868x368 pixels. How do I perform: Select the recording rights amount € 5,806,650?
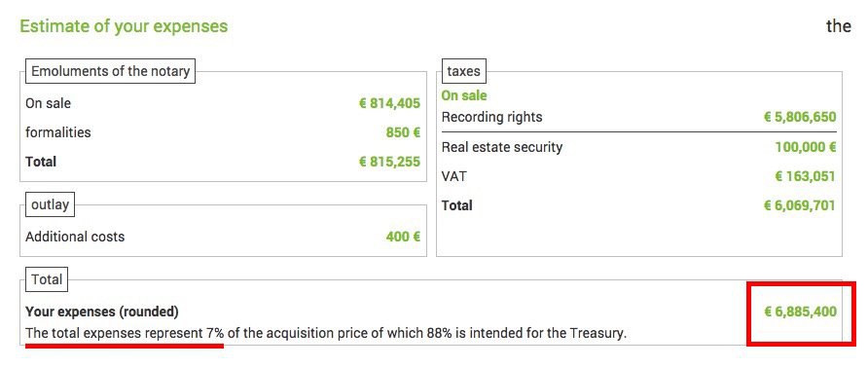coord(801,118)
